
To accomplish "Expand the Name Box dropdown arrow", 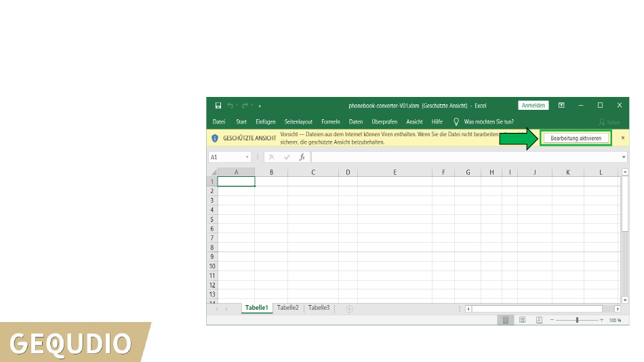I will pyautogui.click(x=247, y=157).
